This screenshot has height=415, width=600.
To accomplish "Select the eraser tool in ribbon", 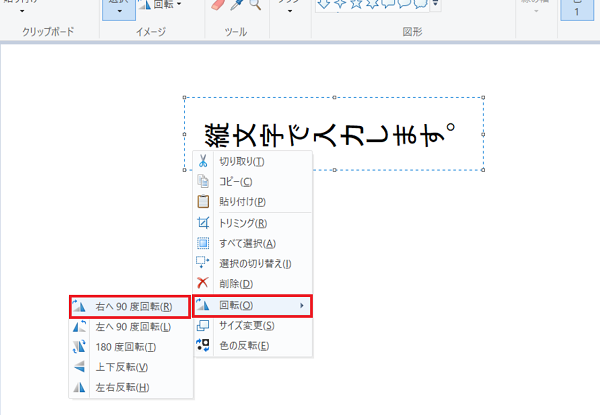I will click(219, 4).
